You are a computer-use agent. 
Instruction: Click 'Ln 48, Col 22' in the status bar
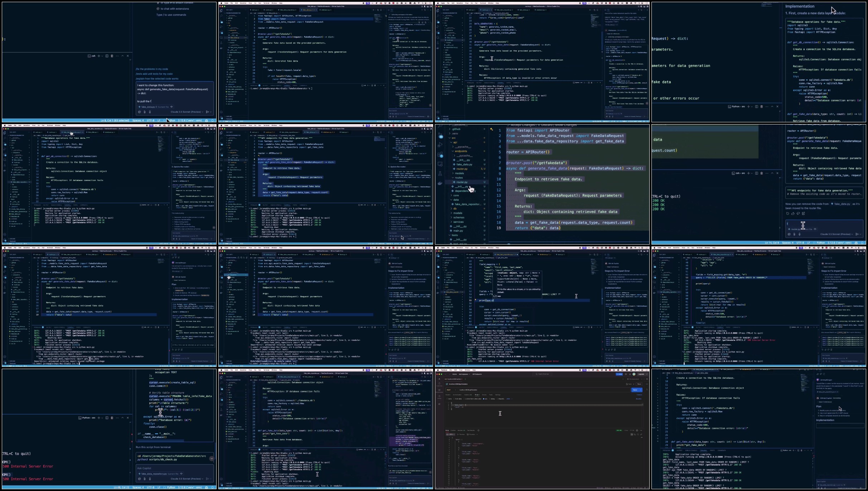122,487
